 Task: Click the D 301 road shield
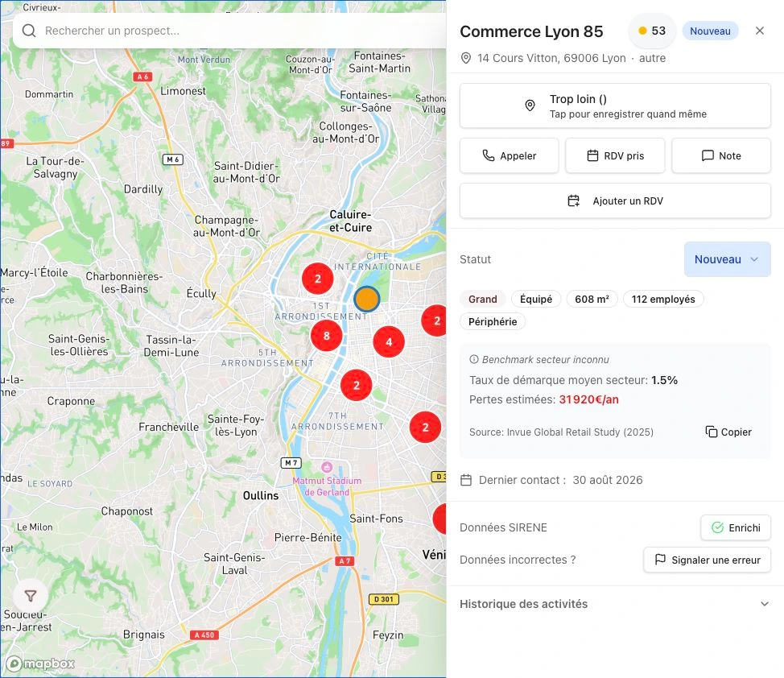(383, 599)
